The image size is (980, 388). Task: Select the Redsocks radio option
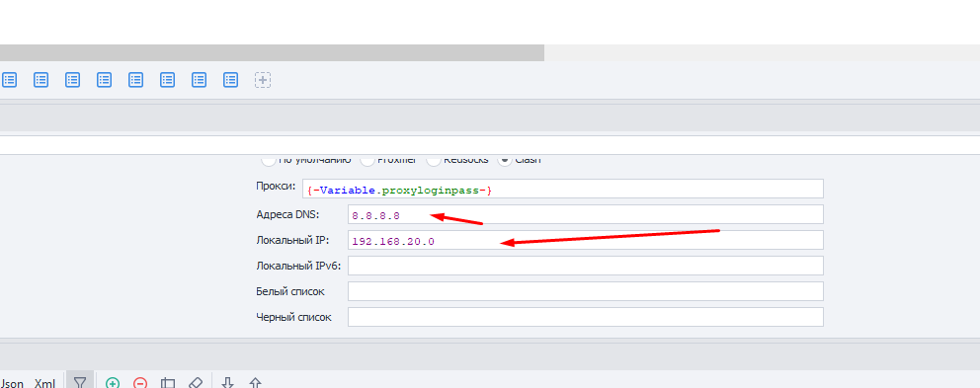pos(434,160)
